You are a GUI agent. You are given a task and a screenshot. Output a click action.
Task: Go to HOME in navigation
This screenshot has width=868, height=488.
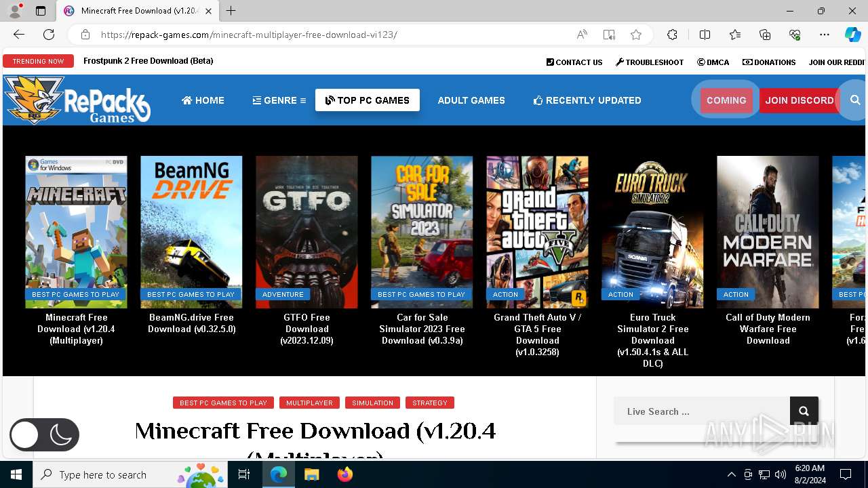pos(203,100)
